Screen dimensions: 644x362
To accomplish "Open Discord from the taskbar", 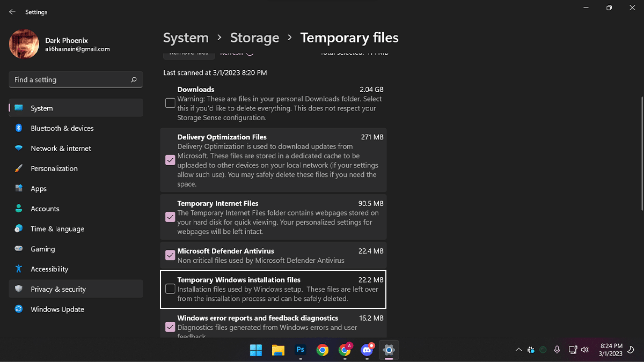I will pos(367,350).
